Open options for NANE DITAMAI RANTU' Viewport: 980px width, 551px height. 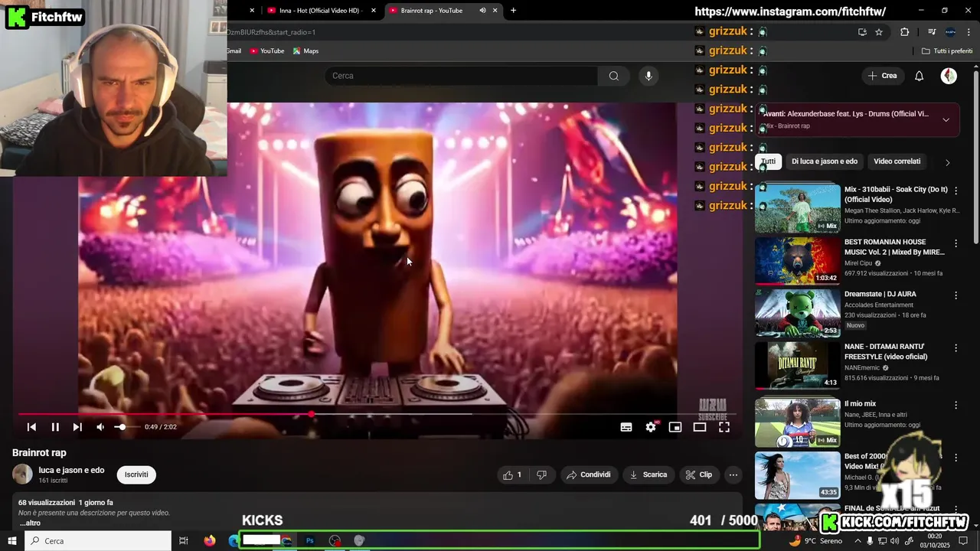pos(955,348)
